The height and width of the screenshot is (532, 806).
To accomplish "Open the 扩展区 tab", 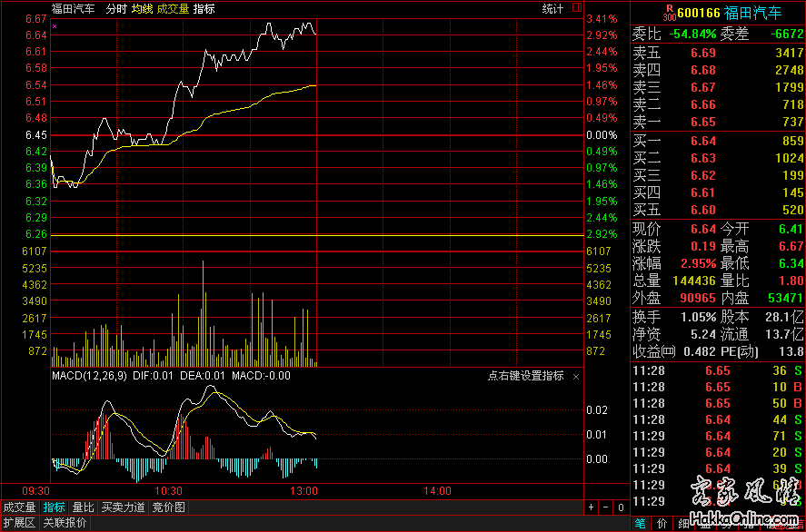I will pyautogui.click(x=19, y=523).
